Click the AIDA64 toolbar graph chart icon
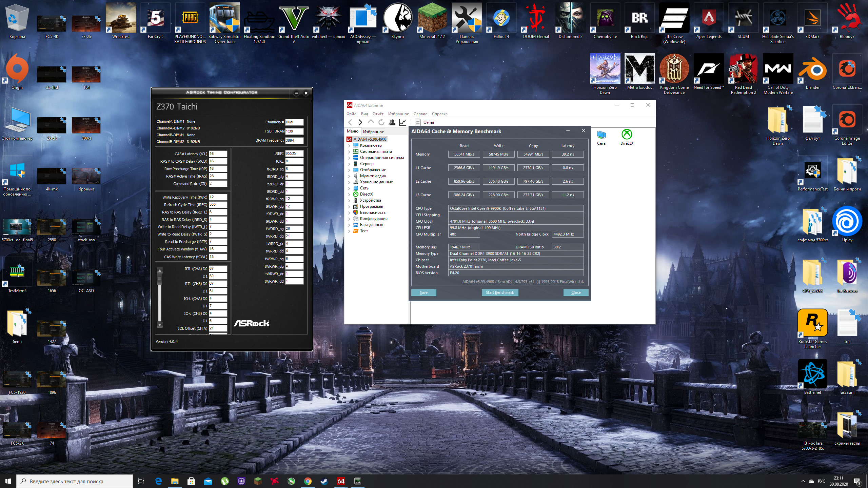The height and width of the screenshot is (488, 868). click(402, 122)
